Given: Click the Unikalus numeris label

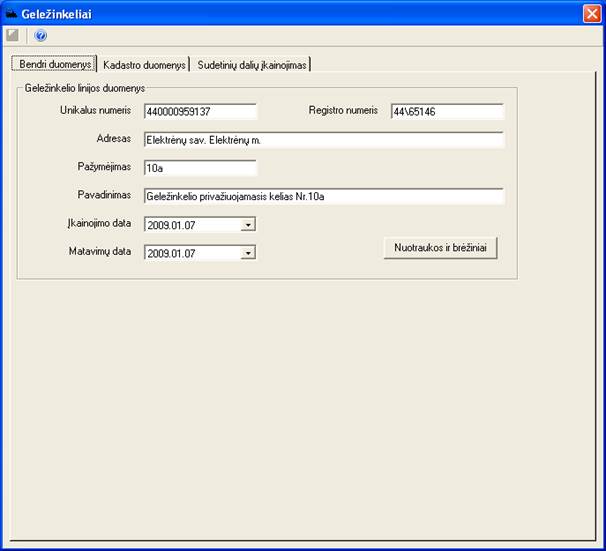Looking at the screenshot, I should (95, 110).
